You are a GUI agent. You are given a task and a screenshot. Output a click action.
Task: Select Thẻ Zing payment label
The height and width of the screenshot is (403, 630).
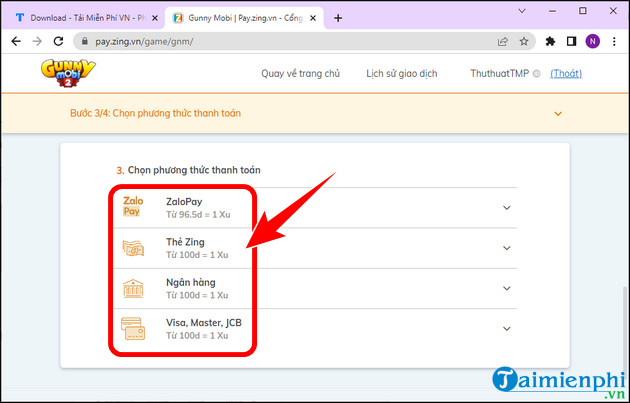[185, 242]
